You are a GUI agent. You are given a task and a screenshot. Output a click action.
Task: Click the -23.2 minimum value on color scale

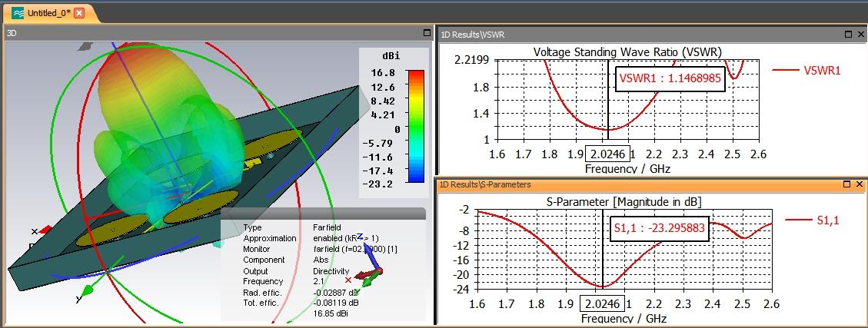(x=380, y=184)
